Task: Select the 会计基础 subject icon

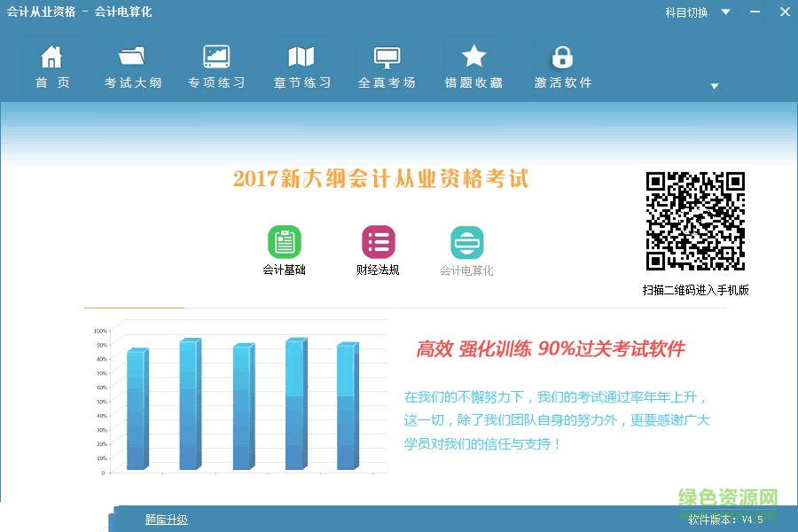Action: [x=285, y=241]
